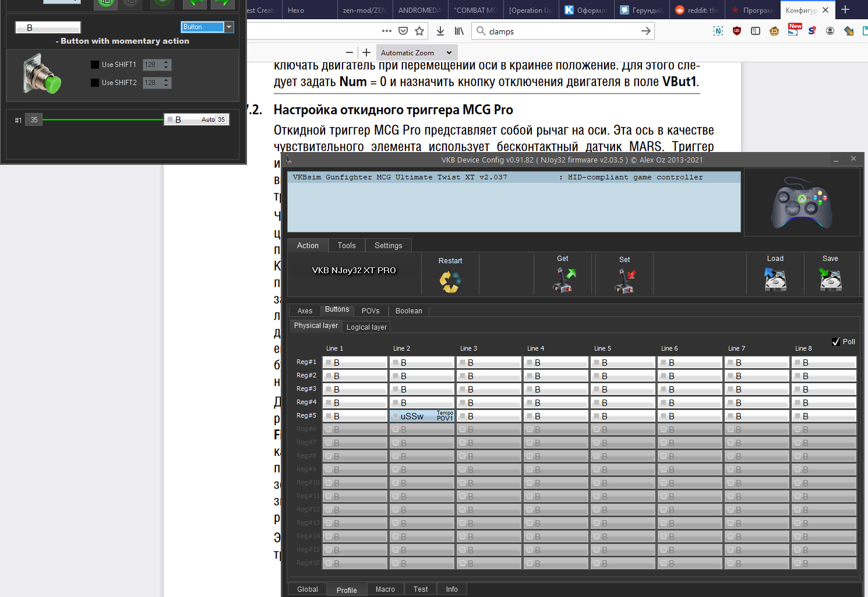This screenshot has width=868, height=597.
Task: Tick the checkbox in the Auto 35 button cell
Action: coord(170,119)
